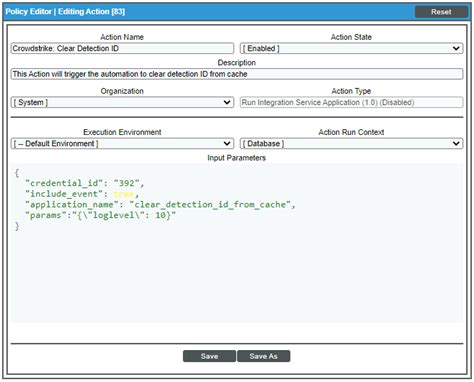
Task: Click the params loglevel line
Action: 100,215
